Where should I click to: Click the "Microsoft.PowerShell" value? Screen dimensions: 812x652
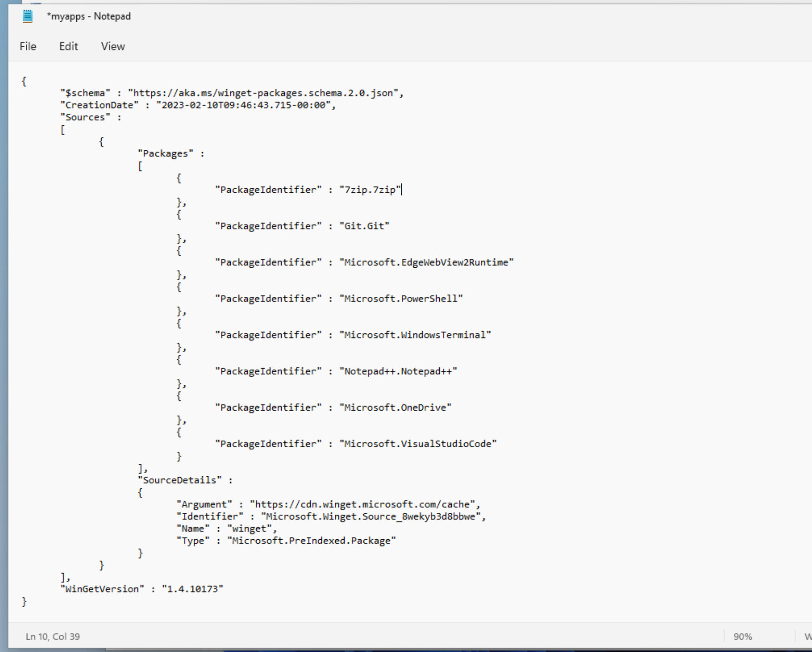pyautogui.click(x=401, y=298)
